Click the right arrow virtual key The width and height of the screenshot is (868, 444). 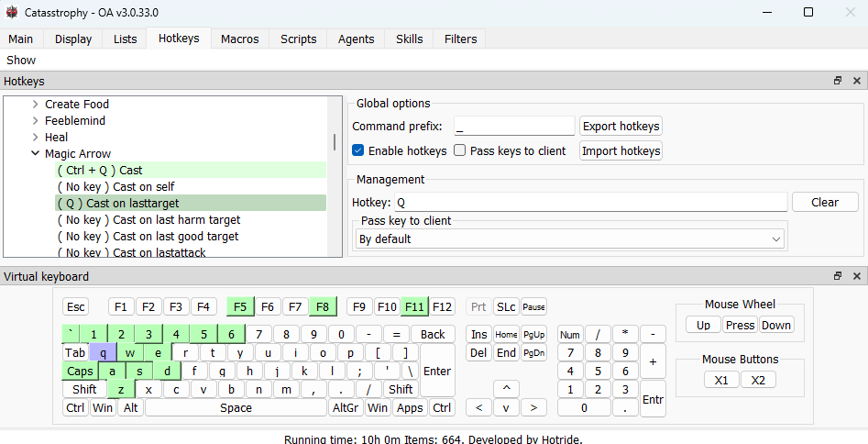[x=533, y=407]
